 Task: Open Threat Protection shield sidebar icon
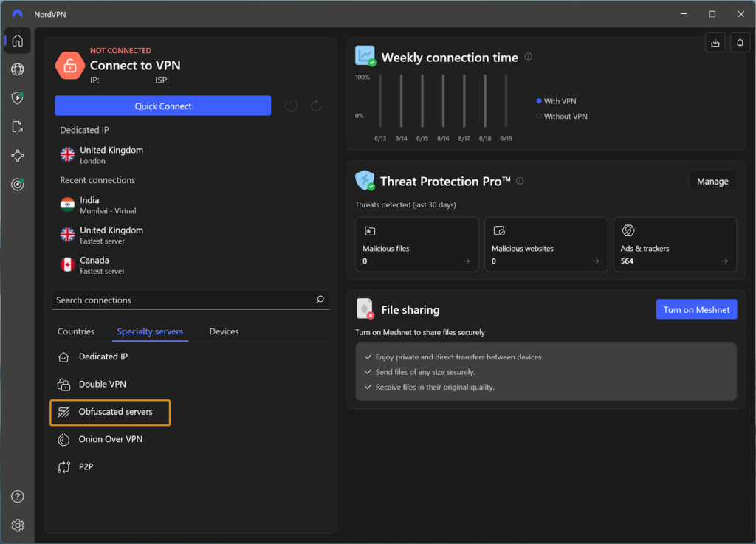18,98
